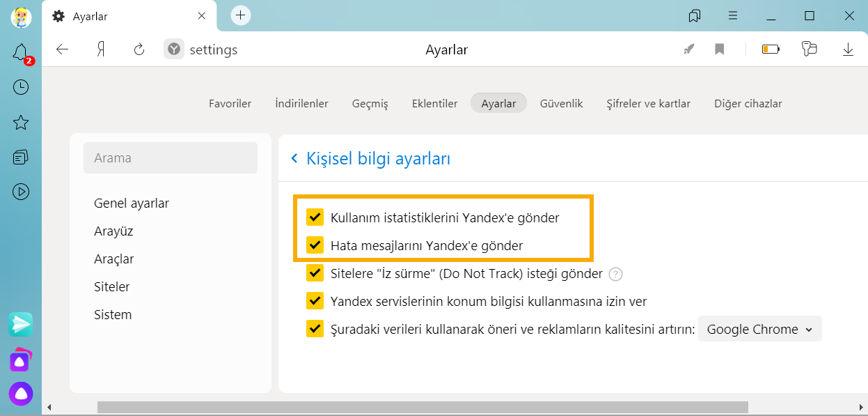Click the Kişisel bilgi ayarları heading link
Viewport: 868px width, 416px height.
[x=378, y=159]
